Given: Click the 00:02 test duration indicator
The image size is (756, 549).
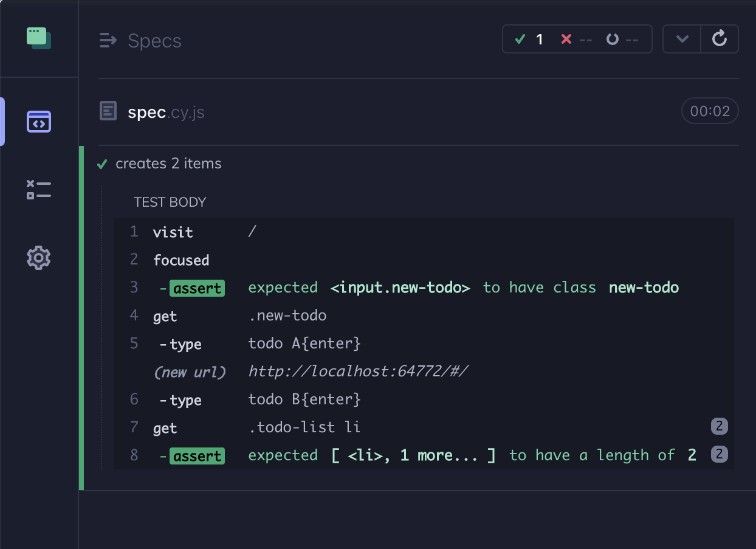Looking at the screenshot, I should point(710,111).
